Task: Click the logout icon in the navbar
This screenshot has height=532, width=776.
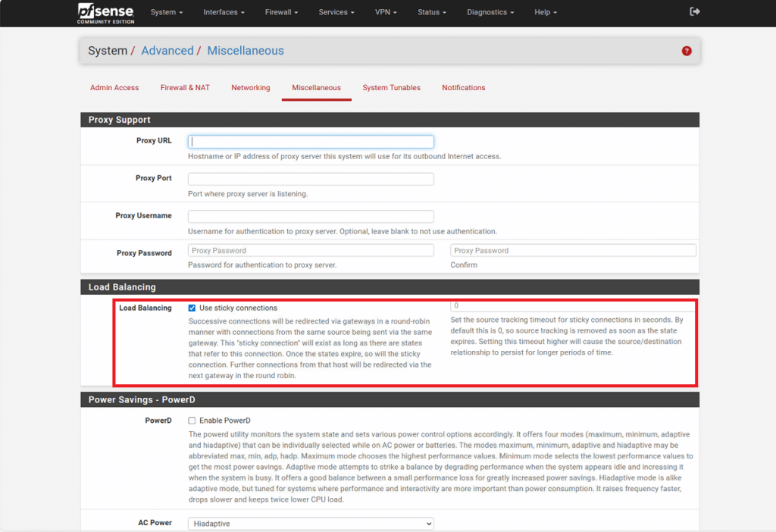Action: coord(695,12)
